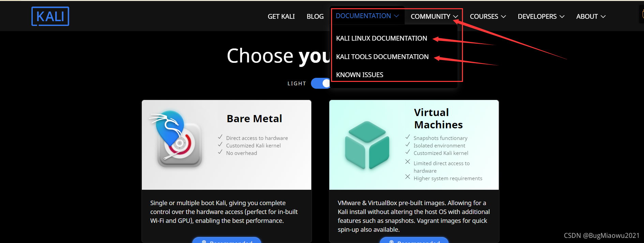644x243 pixels.
Task: Click 'No overhead' text
Action: 242,153
